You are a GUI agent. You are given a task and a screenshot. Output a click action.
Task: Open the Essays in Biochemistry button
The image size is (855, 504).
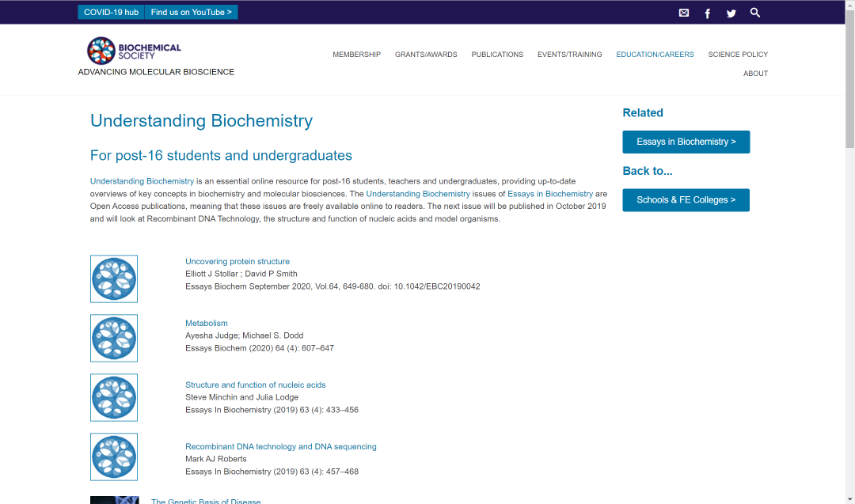[x=686, y=142]
